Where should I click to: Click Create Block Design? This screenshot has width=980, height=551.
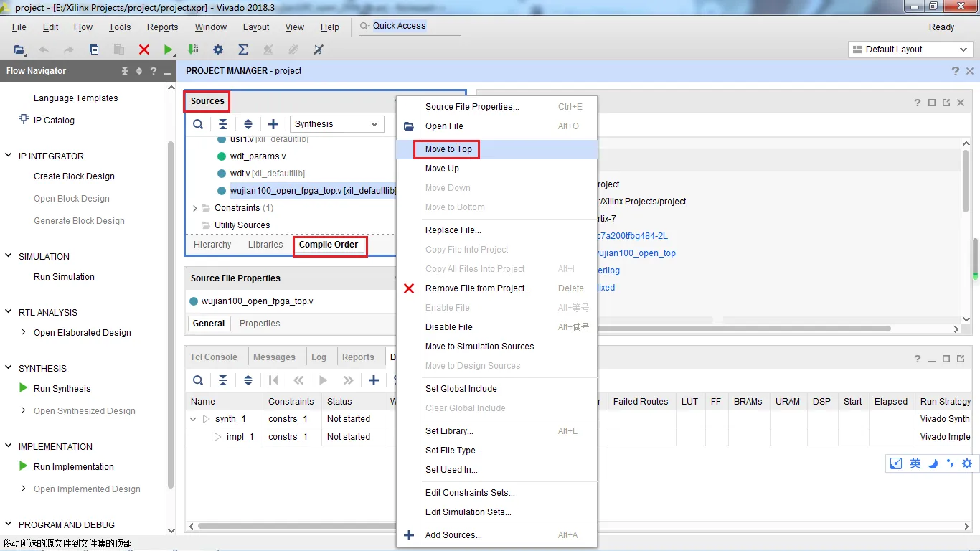pyautogui.click(x=74, y=176)
